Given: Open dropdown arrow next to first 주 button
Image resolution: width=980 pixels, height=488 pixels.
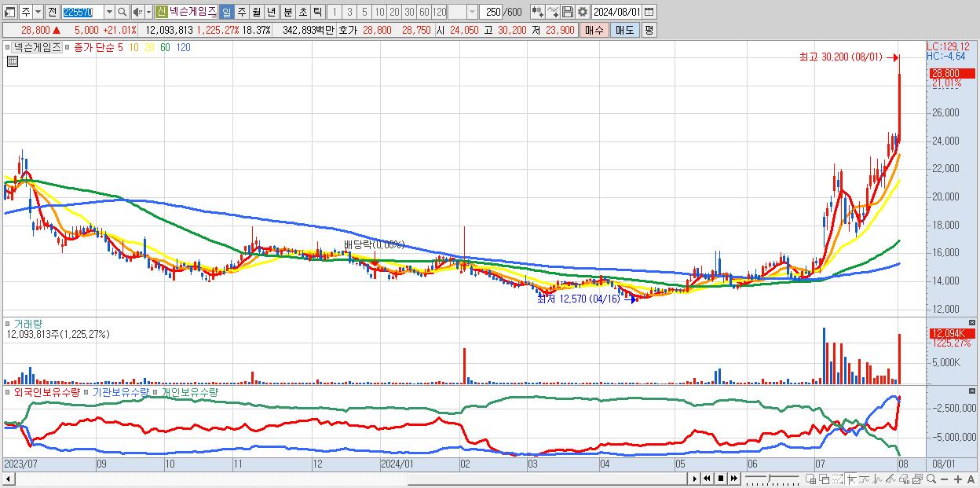Looking at the screenshot, I should [38, 12].
